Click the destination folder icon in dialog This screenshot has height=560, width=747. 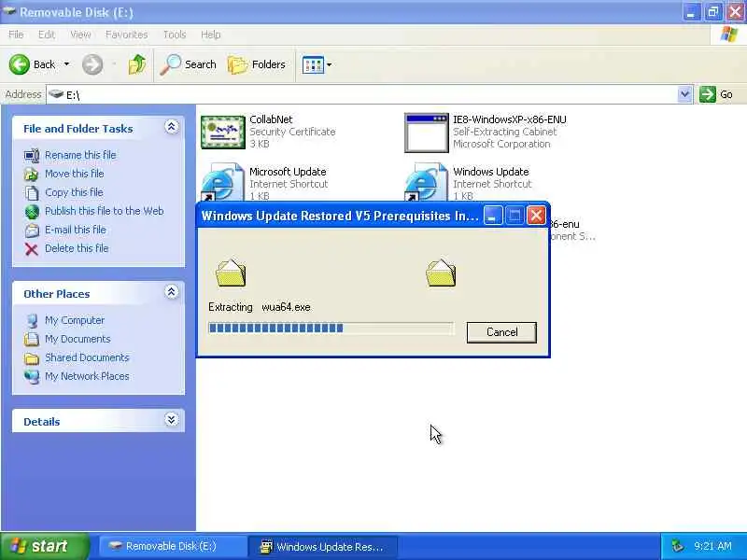coord(441,273)
